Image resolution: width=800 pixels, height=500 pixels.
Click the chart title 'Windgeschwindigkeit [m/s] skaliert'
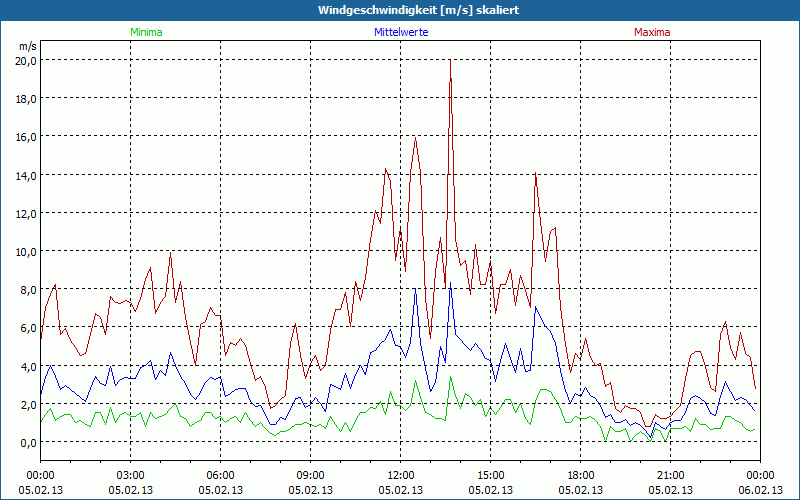point(418,10)
